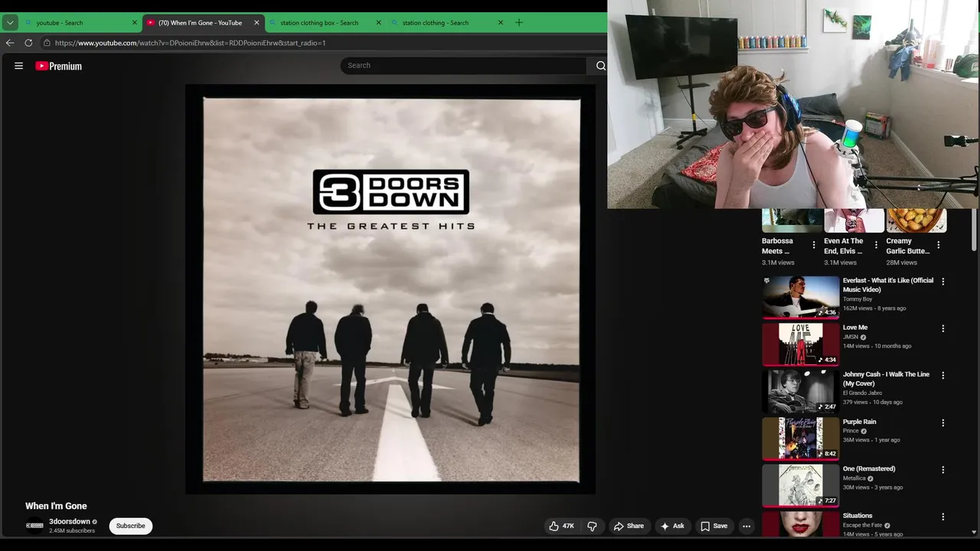
Task: Click the 'When I'm Gone' video title
Action: tap(56, 506)
